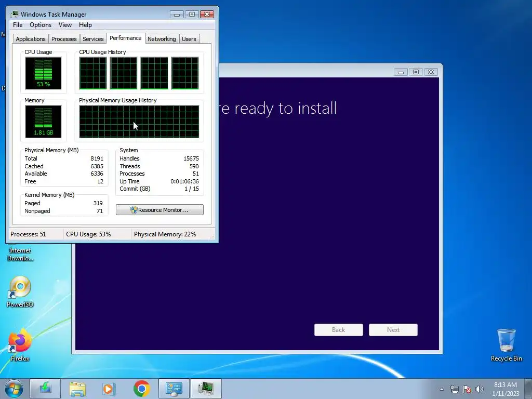Image resolution: width=532 pixels, height=399 pixels.
Task: Click status bar Physical Memory: 22%
Action: [165, 234]
